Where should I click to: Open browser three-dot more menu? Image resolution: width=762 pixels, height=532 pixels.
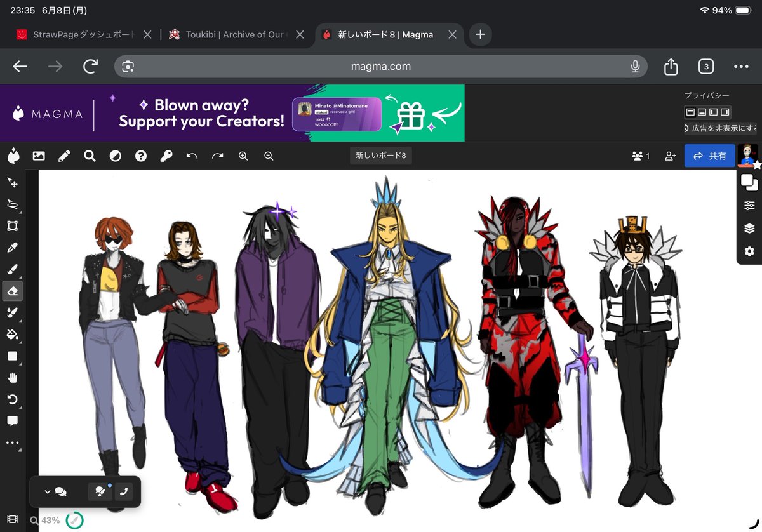coord(741,66)
